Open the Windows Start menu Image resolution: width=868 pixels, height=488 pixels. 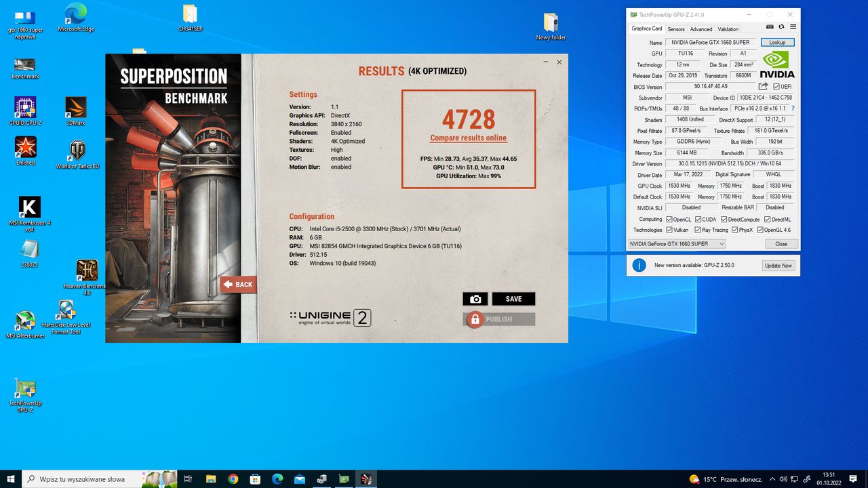click(x=10, y=479)
